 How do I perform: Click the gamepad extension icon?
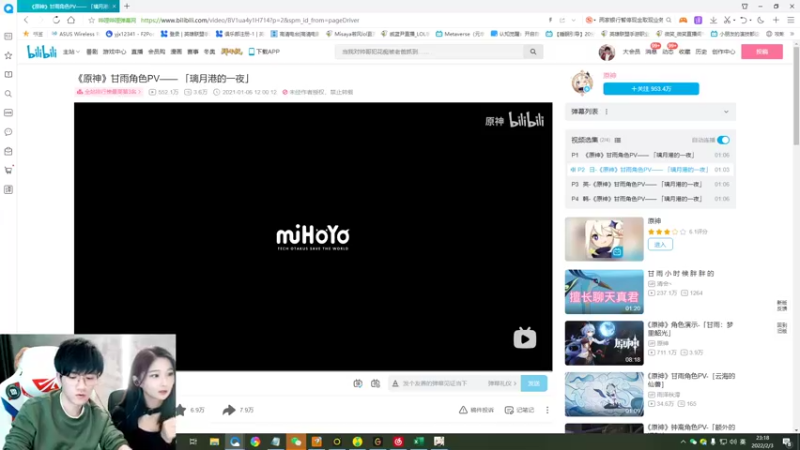[x=683, y=20]
